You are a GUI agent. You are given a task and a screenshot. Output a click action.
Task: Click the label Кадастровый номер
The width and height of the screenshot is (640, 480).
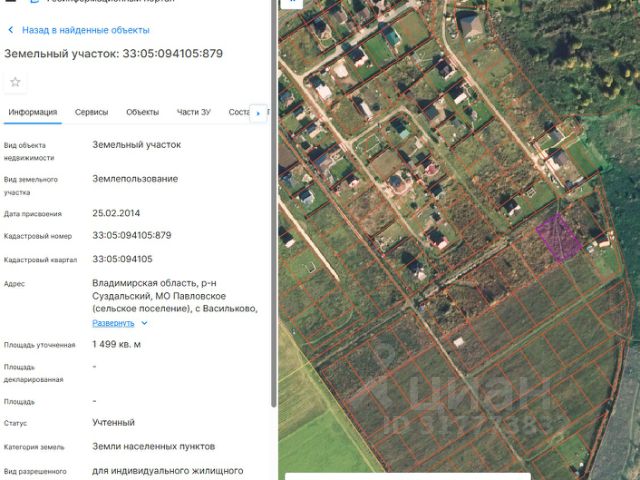click(x=38, y=236)
